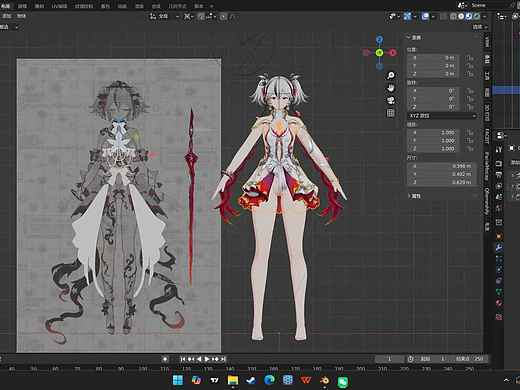
Task: Jump to next keyframe
Action: [215, 359]
